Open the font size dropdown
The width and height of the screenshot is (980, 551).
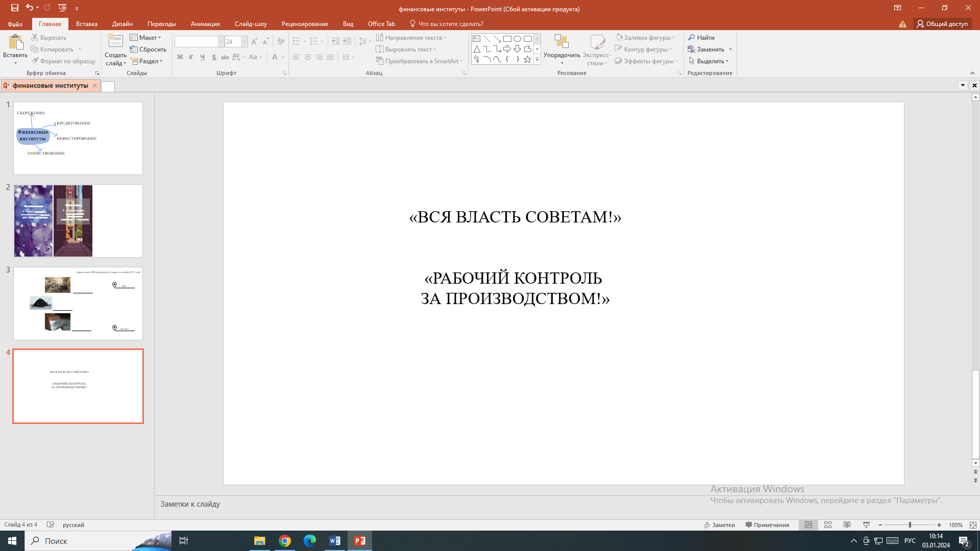(244, 42)
